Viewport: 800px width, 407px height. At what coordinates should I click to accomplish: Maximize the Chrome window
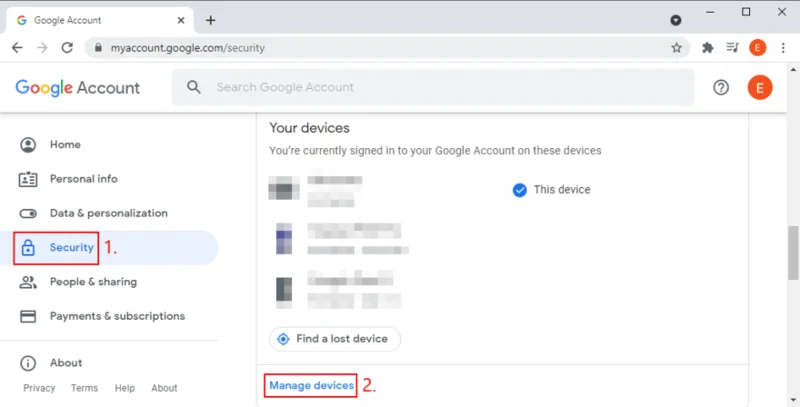point(746,12)
